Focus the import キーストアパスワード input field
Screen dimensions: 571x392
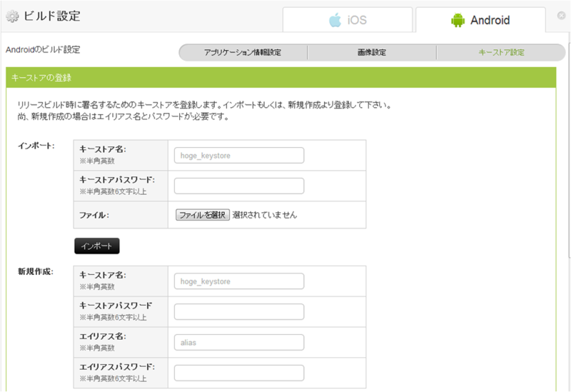[x=239, y=186]
